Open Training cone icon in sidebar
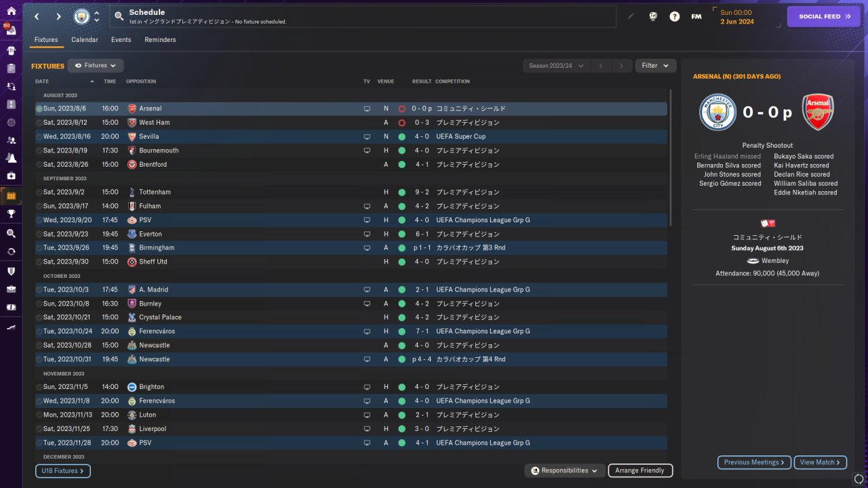The height and width of the screenshot is (488, 868). coord(11,158)
